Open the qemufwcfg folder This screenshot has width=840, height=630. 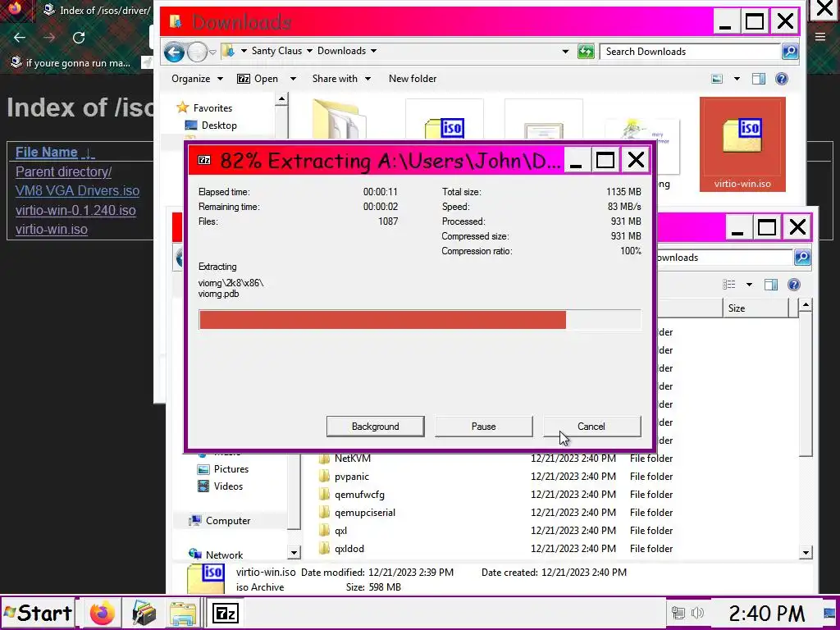[359, 495]
